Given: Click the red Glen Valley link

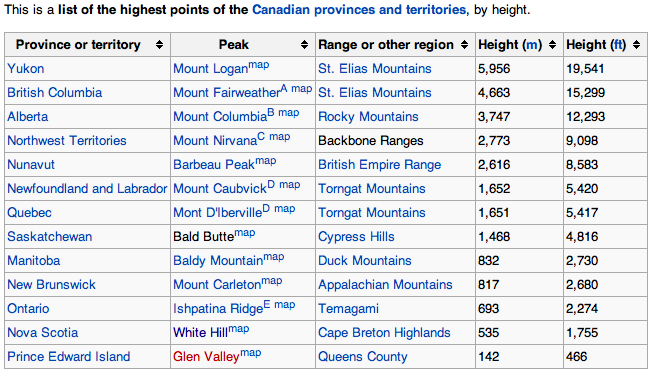Looking at the screenshot, I should tap(206, 357).
